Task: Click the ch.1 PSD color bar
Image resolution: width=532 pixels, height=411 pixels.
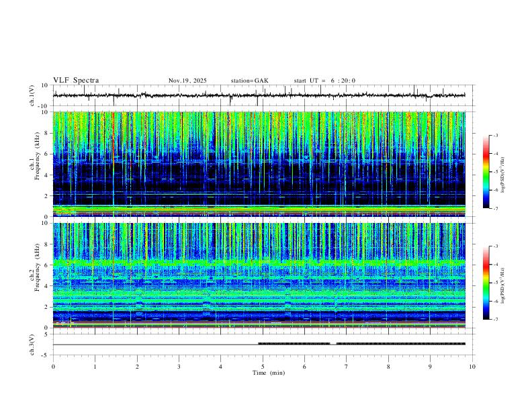Action: click(486, 172)
